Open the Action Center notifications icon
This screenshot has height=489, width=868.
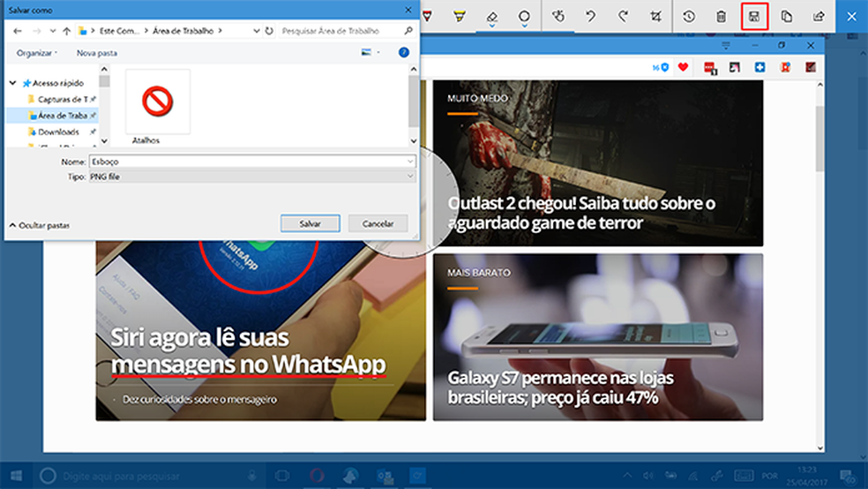pyautogui.click(x=847, y=476)
